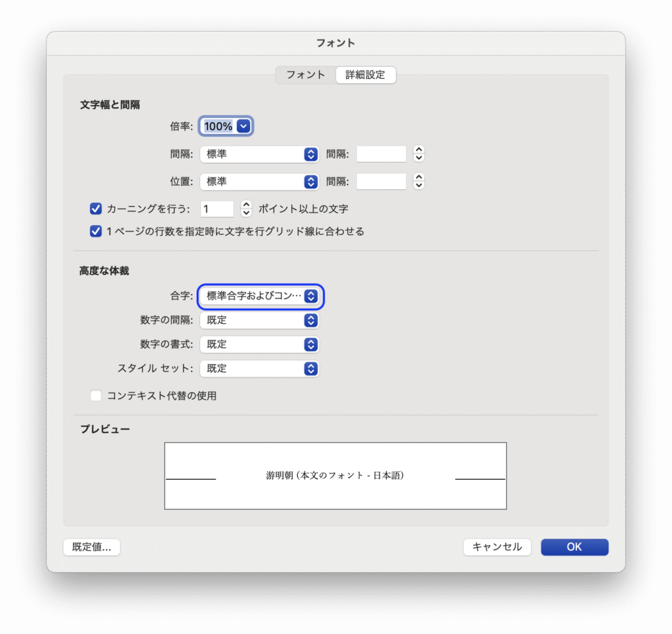This screenshot has width=672, height=634.
Task: Open the 数字の書式 dropdown
Action: 259,345
